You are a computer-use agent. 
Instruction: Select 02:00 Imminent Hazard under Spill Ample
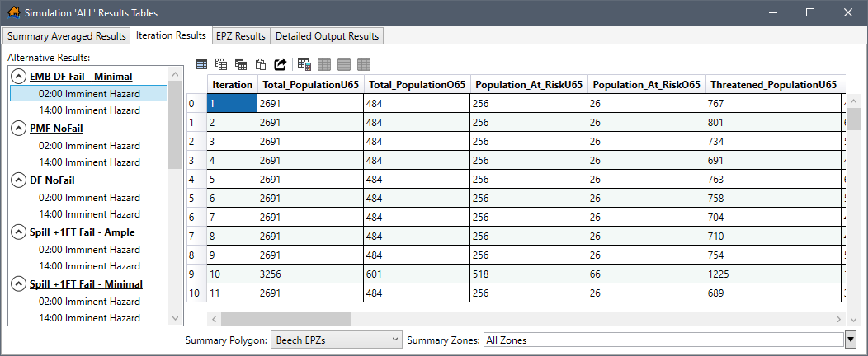pos(89,250)
